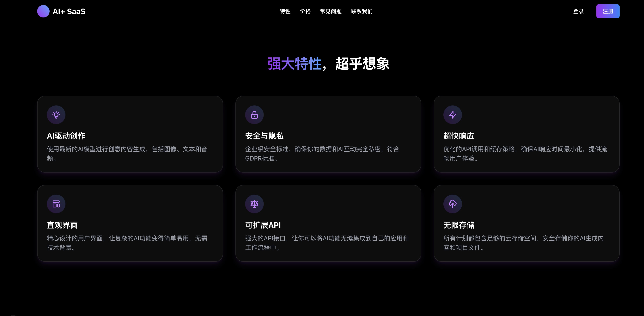This screenshot has width=644, height=316.
Task: Click the layout panel icon in 直观界面 card
Action: 56,204
